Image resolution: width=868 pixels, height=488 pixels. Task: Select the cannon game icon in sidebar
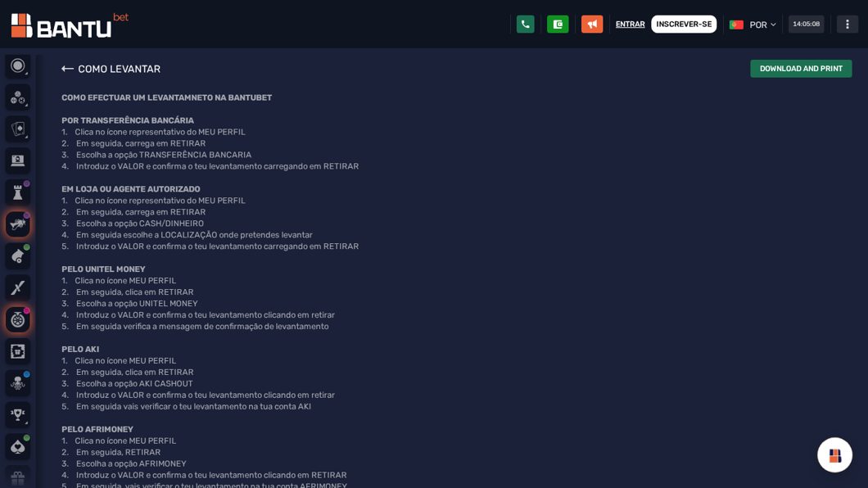point(18,256)
